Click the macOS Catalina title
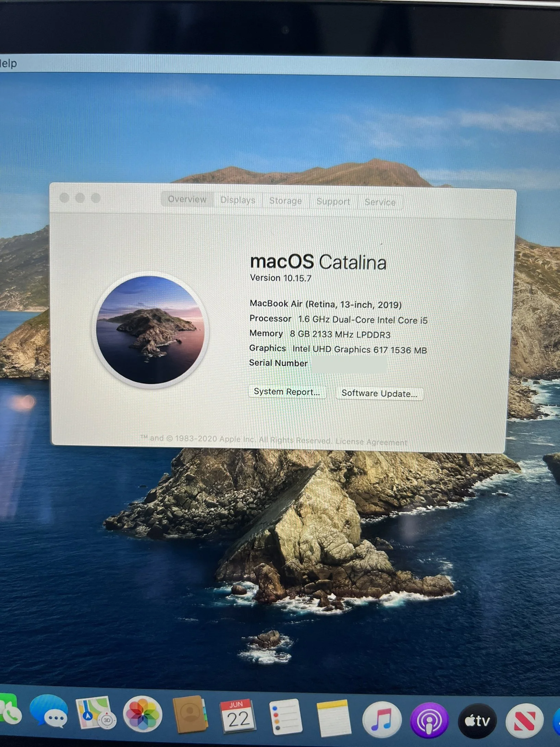The width and height of the screenshot is (560, 747). pos(318,262)
